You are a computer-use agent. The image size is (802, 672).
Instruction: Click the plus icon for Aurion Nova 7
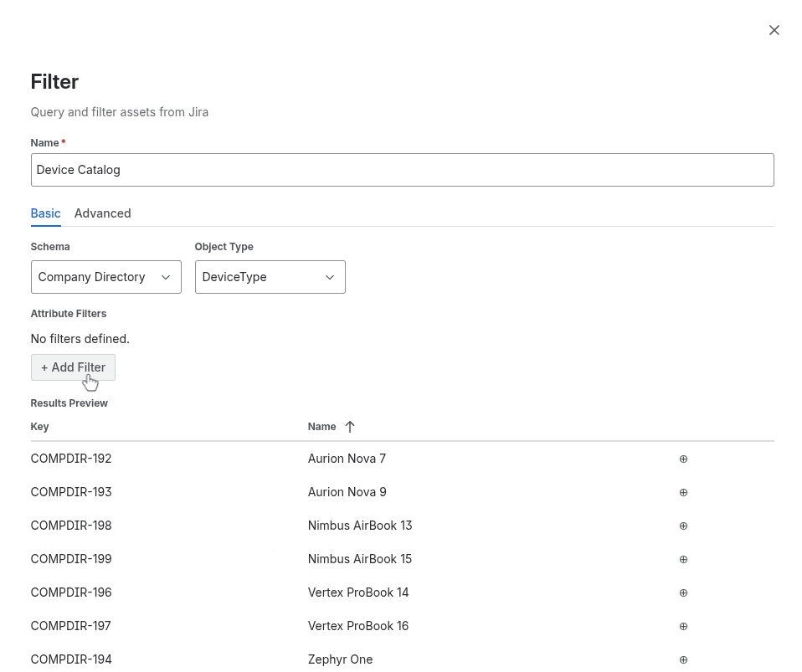click(x=683, y=459)
